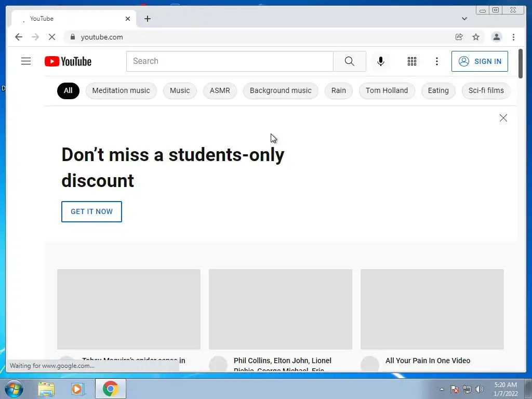532x399 pixels.
Task: Open the YouTube apps grid icon
Action: 412,61
